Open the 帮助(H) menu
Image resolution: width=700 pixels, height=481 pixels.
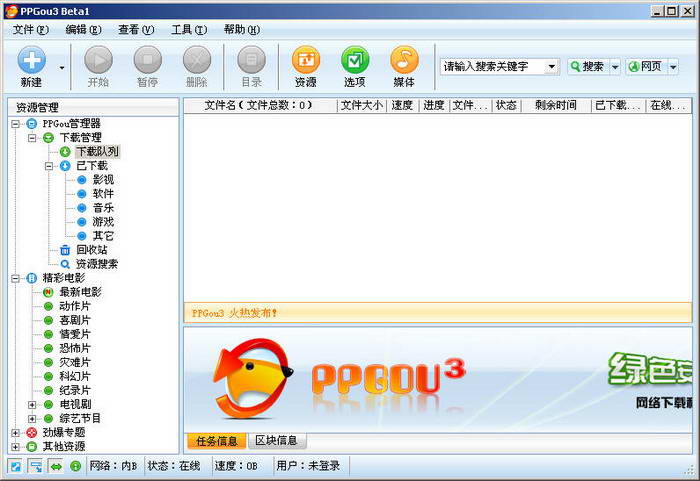[242, 29]
